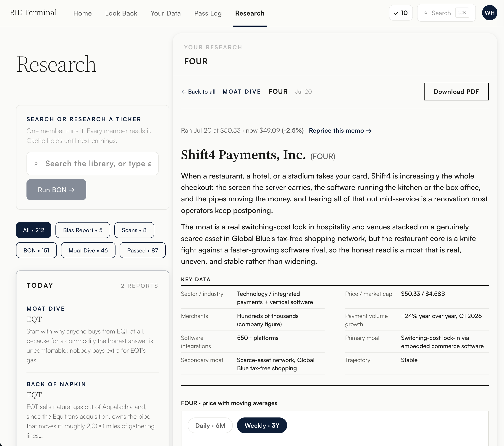Click the KEY DATA section heading
Screen dimensions: 504x446
(x=196, y=279)
